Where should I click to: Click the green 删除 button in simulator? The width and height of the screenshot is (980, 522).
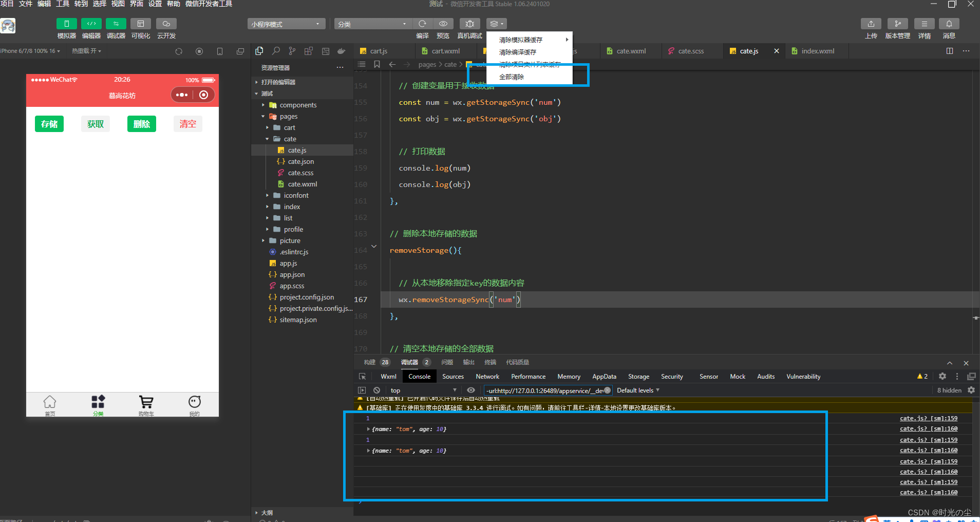tap(142, 124)
